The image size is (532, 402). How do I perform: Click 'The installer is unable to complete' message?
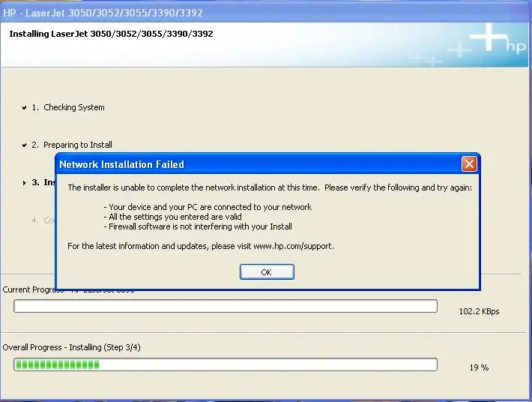[270, 187]
